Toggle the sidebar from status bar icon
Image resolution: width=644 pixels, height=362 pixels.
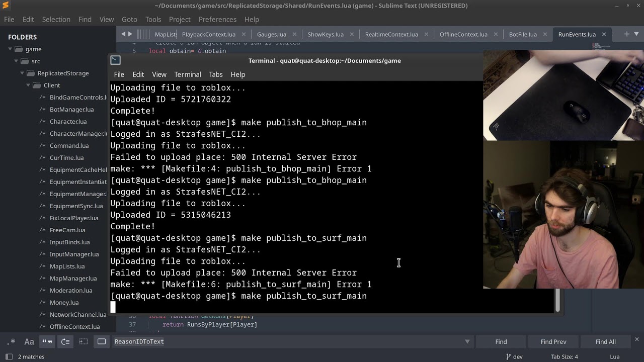click(x=9, y=356)
